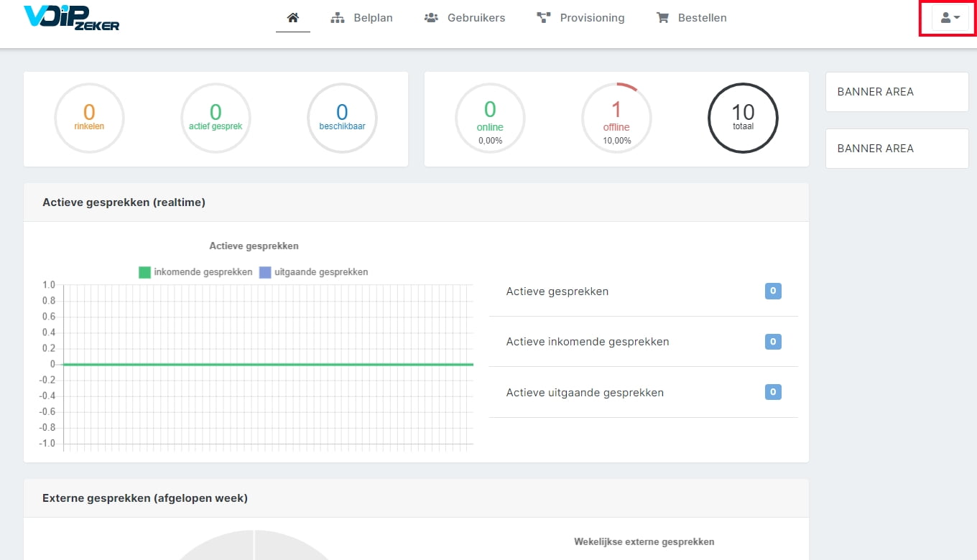Toggle uitgaande gesprekken legend swatch

tap(265, 272)
